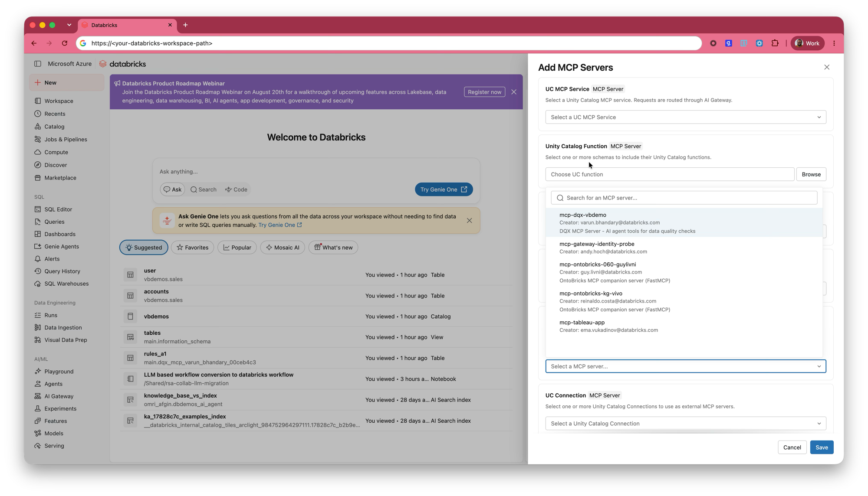Click the Cancel button
The height and width of the screenshot is (496, 868).
(x=792, y=447)
